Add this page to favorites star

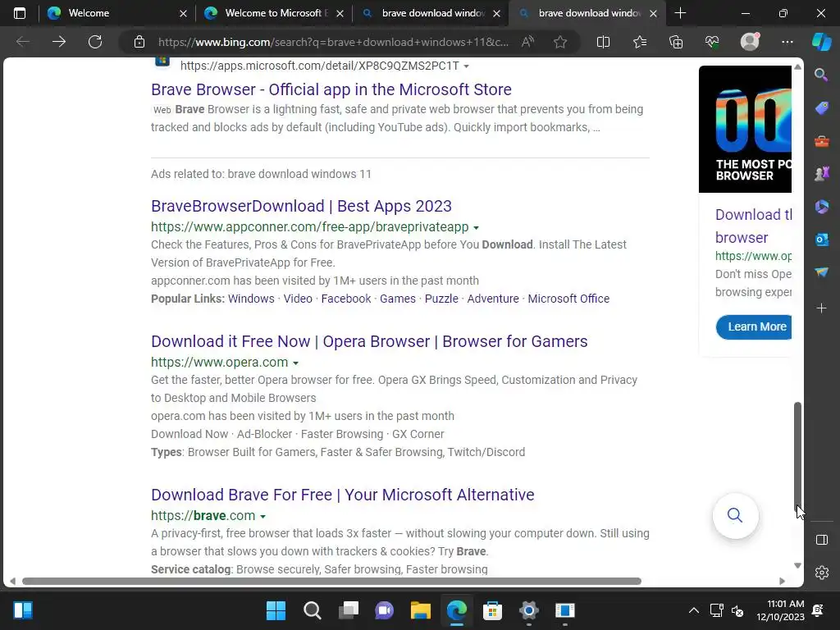(560, 41)
